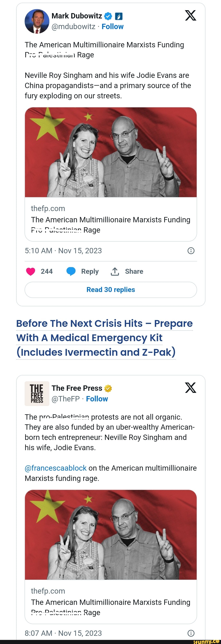Click the share upload arrow icon
The image size is (221, 644).
point(115,271)
